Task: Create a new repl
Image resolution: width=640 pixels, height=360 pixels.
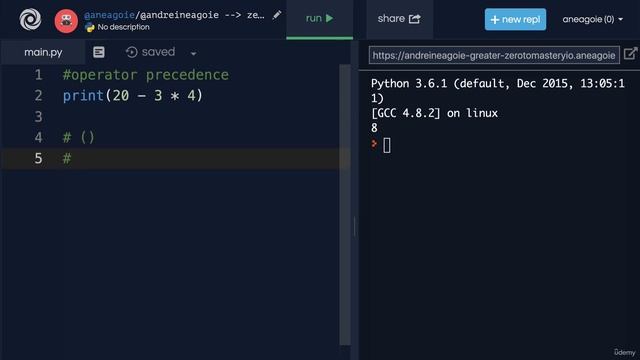Action: 515,19
